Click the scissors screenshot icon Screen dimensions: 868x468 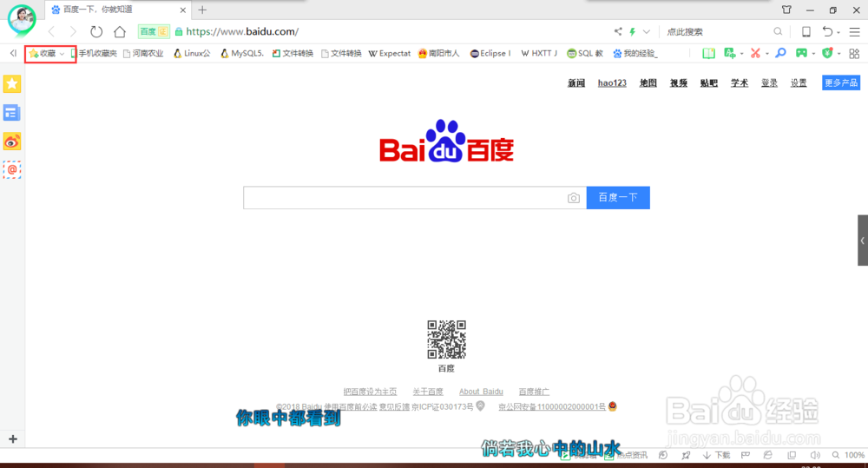(x=755, y=53)
